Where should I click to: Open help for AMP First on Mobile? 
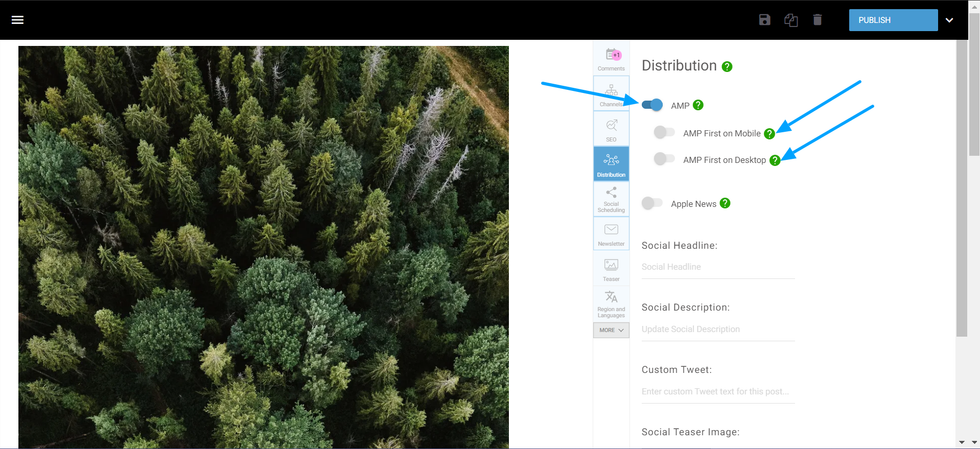[769, 133]
